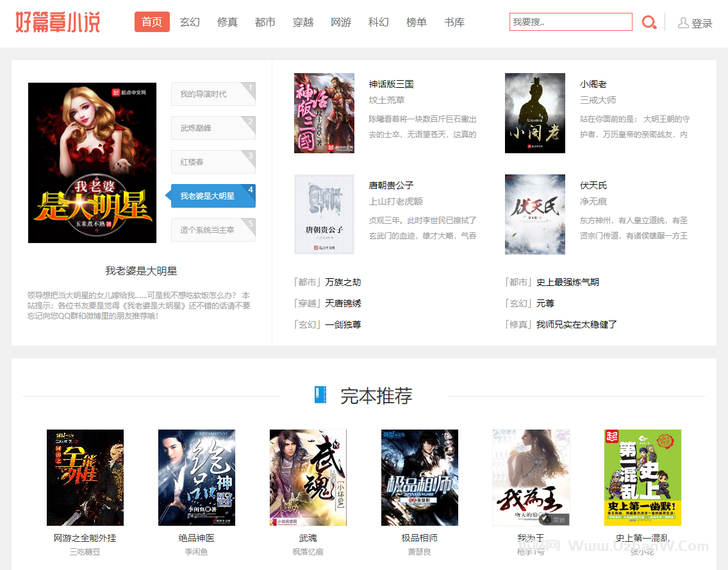Screen dimensions: 728x570
Task: Open the 极品相师 cover thumbnail
Action: pyautogui.click(x=419, y=478)
